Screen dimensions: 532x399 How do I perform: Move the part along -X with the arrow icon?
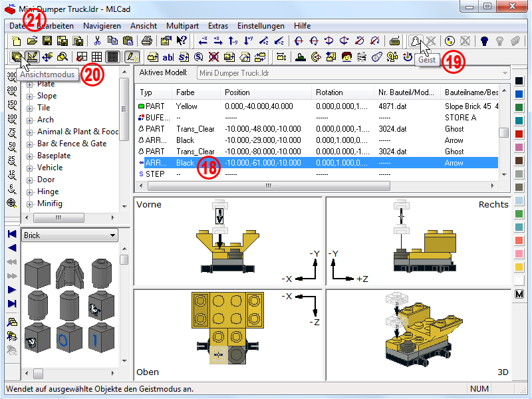[203, 41]
